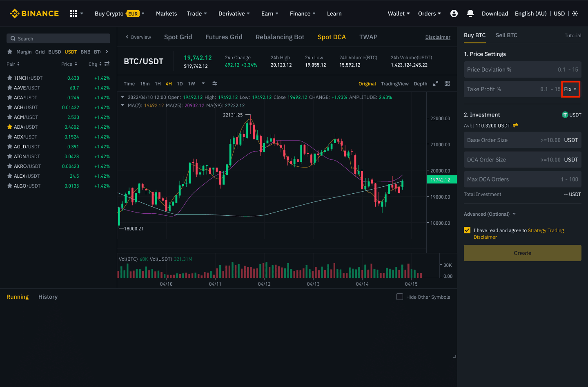
Task: Select the 15m time interval
Action: (145, 83)
